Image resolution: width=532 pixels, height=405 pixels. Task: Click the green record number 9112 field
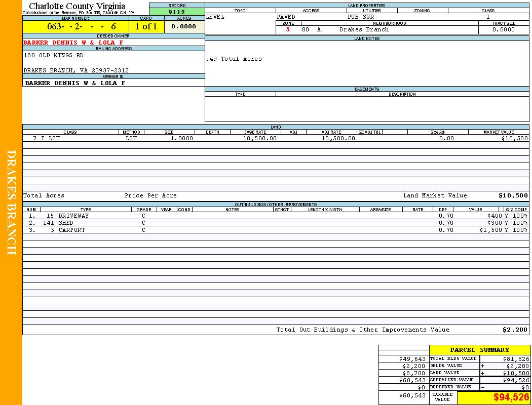click(176, 12)
